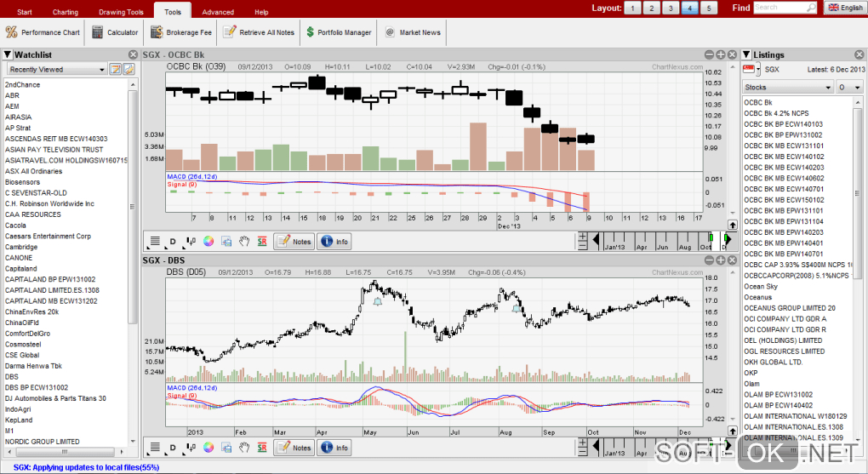
Task: Minimize the SGX - OCBC Bk chart panel
Action: (x=709, y=54)
